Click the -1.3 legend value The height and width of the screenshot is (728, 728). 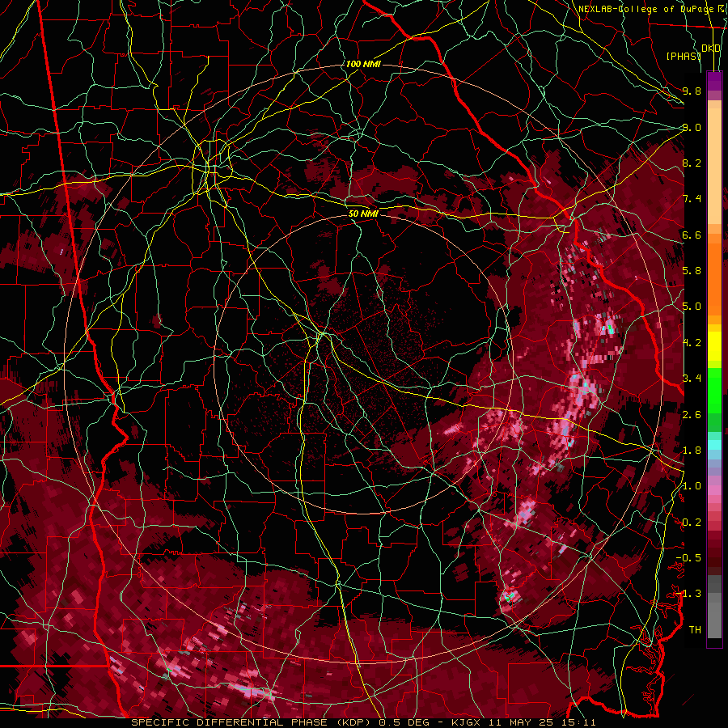pos(688,594)
